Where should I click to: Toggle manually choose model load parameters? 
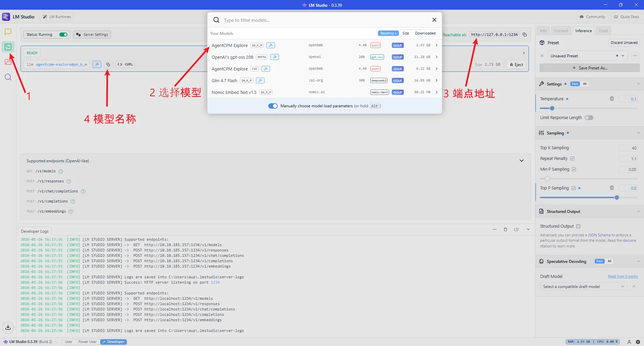tap(273, 106)
